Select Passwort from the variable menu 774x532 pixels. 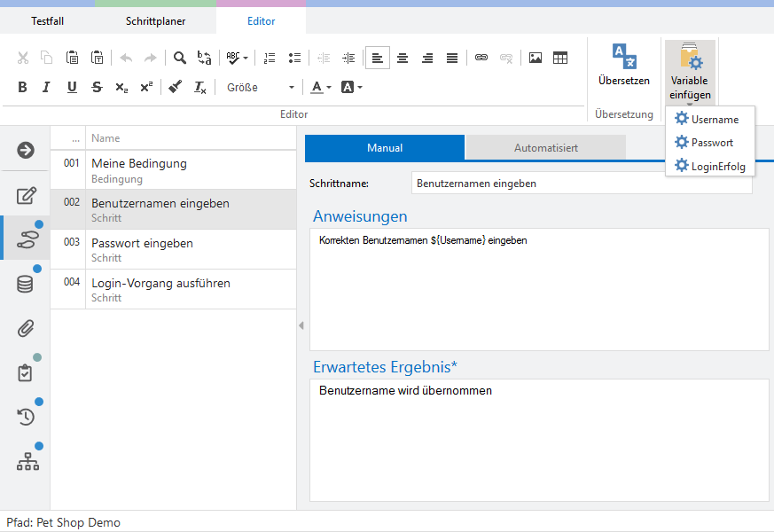coord(711,143)
